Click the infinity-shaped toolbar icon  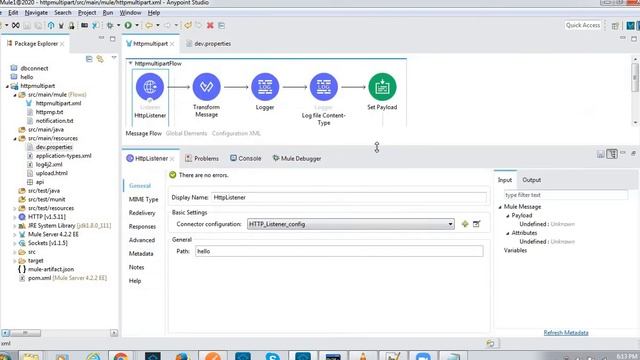(16, 25)
